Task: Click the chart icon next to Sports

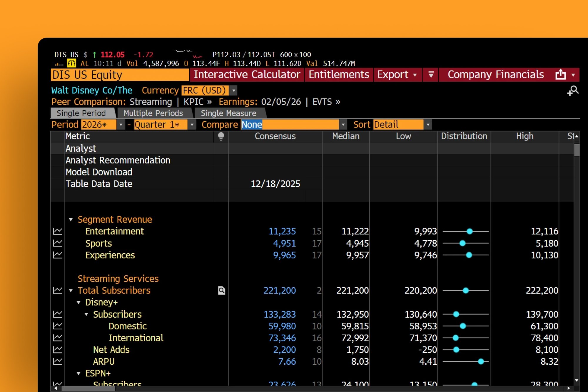Action: click(x=58, y=243)
